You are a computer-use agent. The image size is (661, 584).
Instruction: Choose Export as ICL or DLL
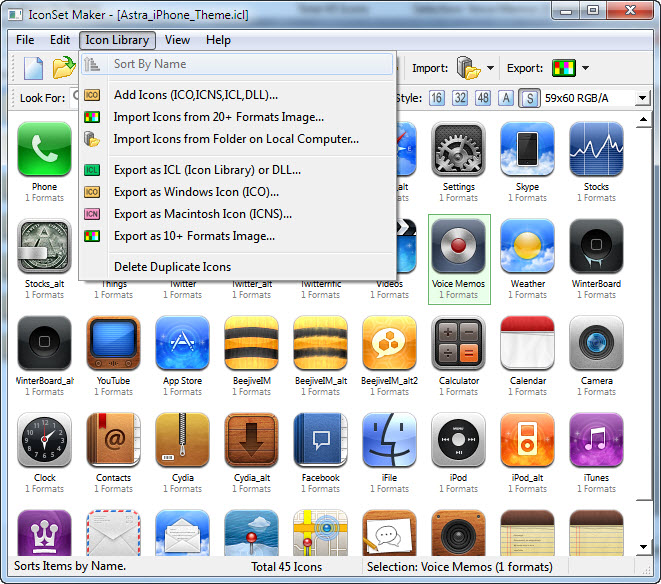(237, 170)
